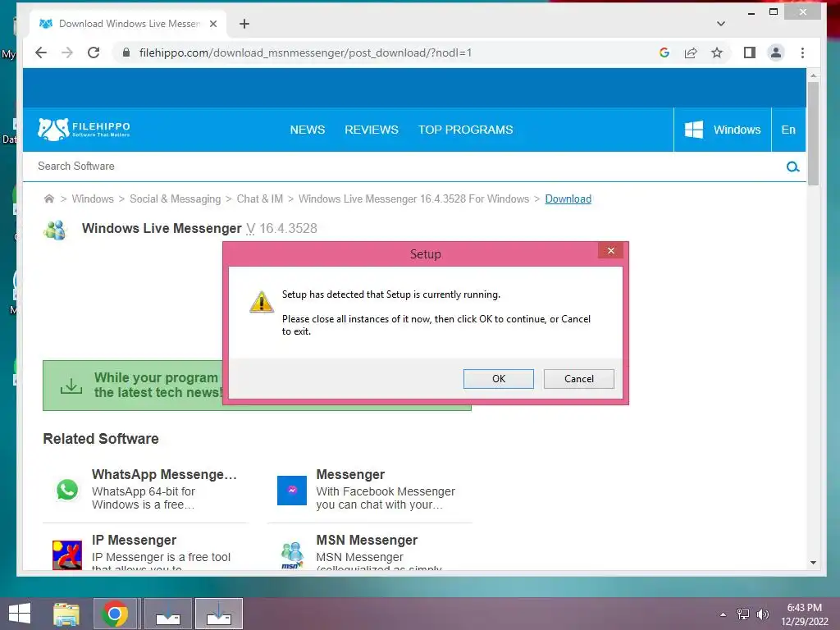This screenshot has width=840, height=630.
Task: Close the Setup dialog with the X
Action: (x=610, y=251)
